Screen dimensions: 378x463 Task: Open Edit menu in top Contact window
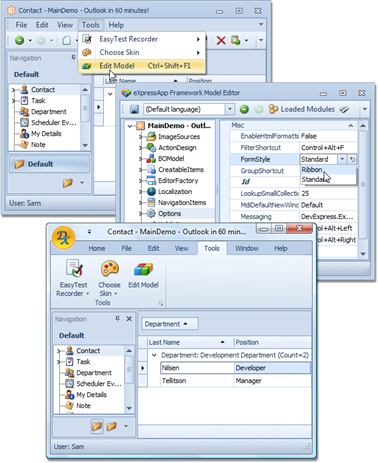tap(42, 25)
